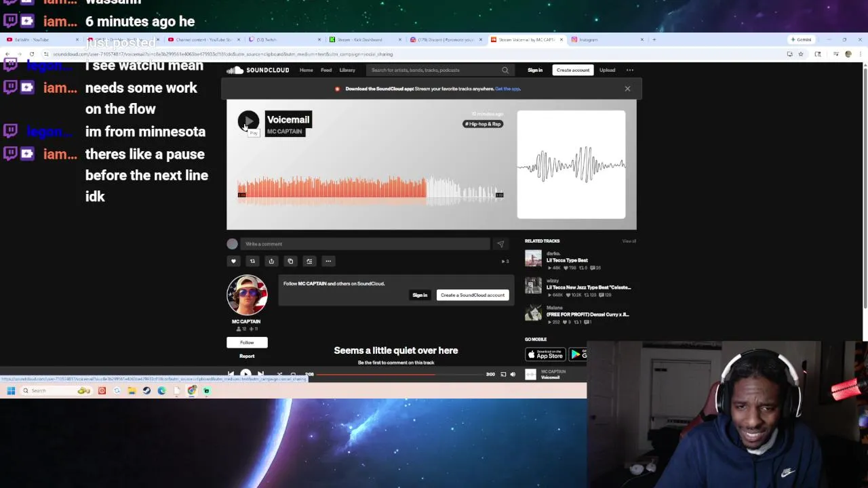Click the Report link

[247, 356]
